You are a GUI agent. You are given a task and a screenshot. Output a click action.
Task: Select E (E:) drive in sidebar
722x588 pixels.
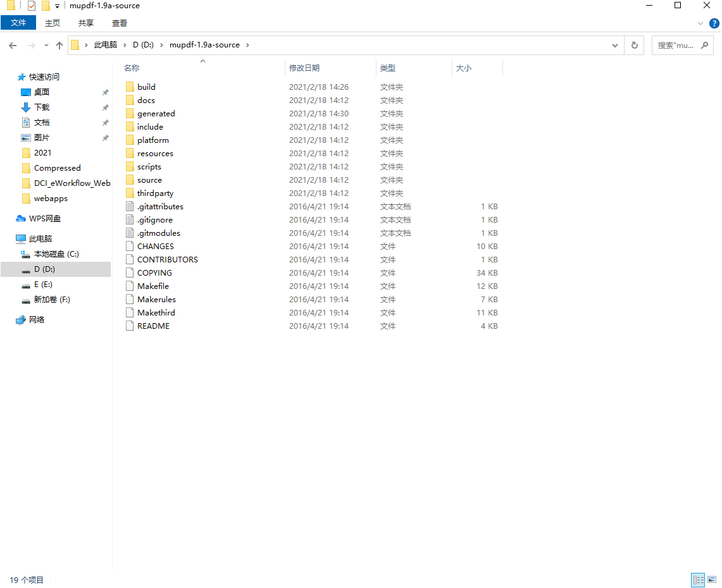point(43,285)
